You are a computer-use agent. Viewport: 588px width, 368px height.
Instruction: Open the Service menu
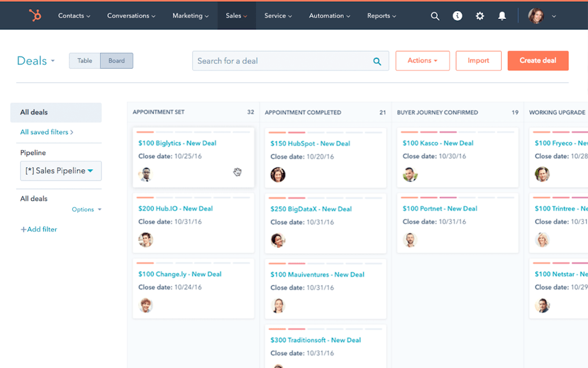pos(278,16)
